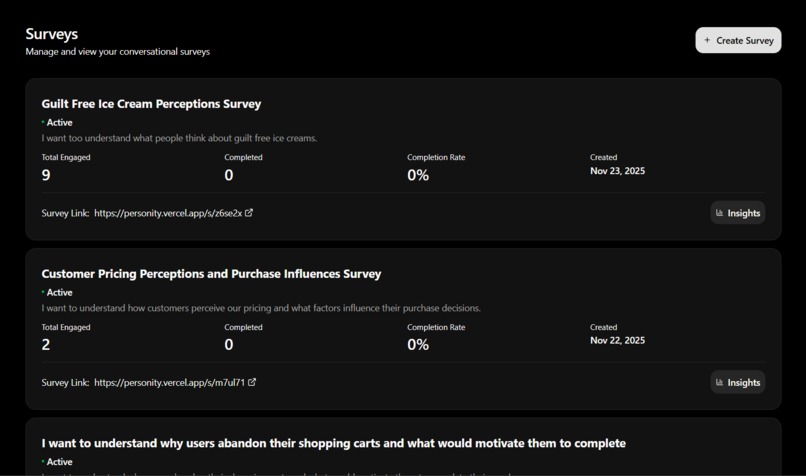Screen dimensions: 806x476
Task: Click the Created date Nov 23, 2025
Action: (617, 171)
